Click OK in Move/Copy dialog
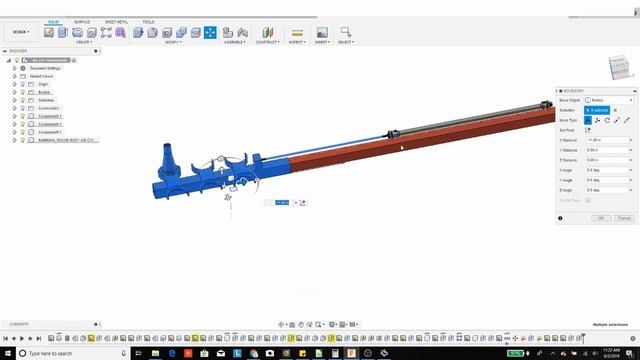640x360 pixels. [601, 218]
